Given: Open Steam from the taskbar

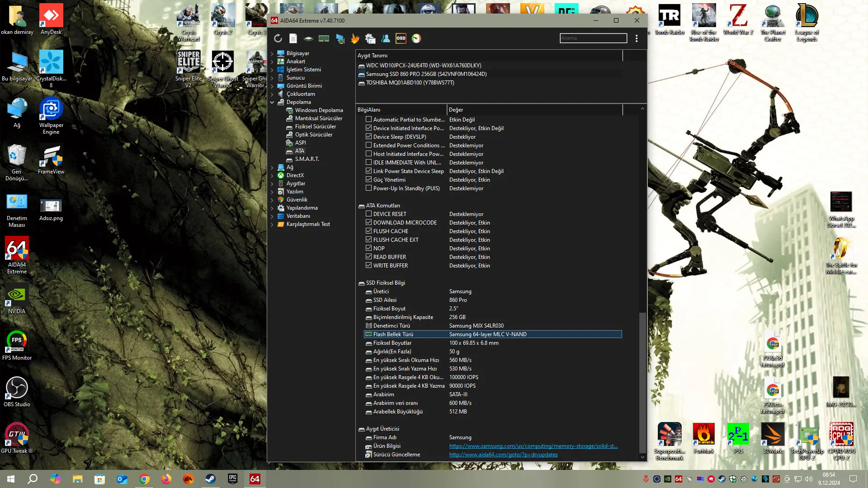Looking at the screenshot, I should pyautogui.click(x=211, y=479).
